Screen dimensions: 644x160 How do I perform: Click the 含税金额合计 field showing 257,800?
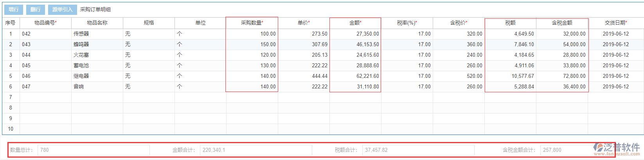(567, 150)
